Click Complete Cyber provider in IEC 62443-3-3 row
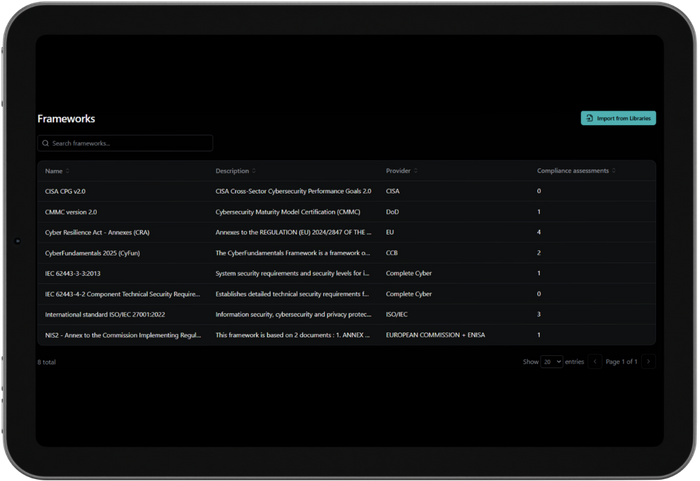Screen dimensions: 700x481 pyautogui.click(x=408, y=273)
